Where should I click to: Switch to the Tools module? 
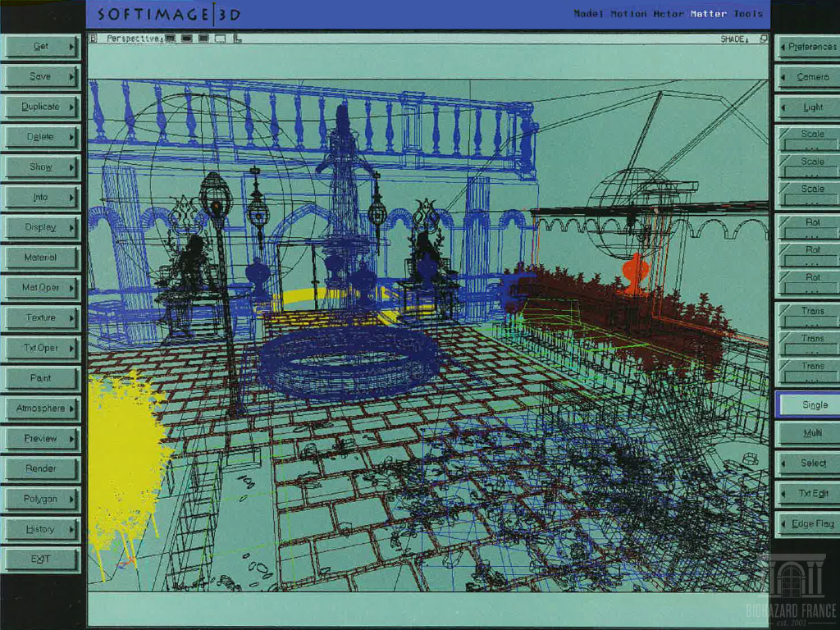pos(748,14)
